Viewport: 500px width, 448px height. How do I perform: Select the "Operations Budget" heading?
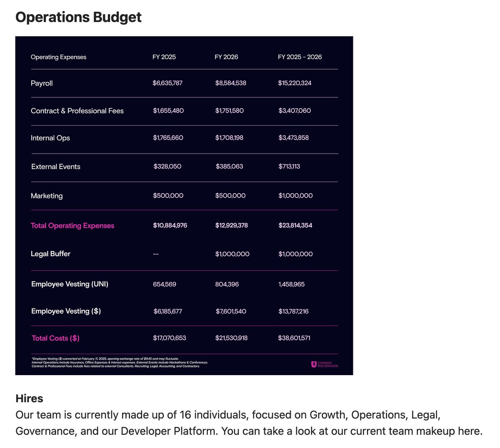[78, 17]
